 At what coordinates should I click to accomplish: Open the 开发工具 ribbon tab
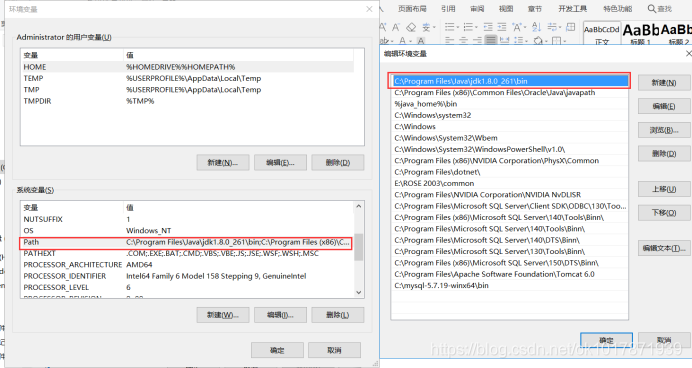[x=572, y=9]
